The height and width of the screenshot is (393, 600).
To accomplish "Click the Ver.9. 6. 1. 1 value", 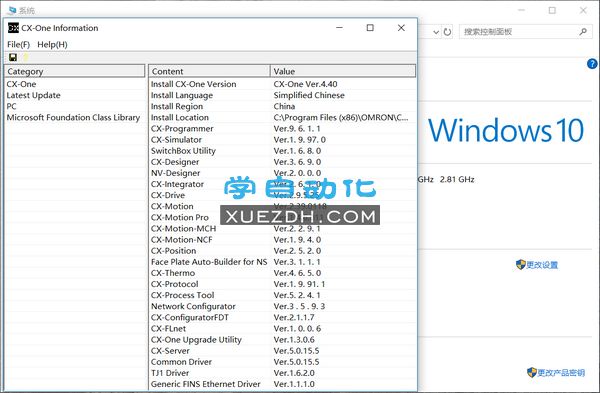I will (x=297, y=129).
